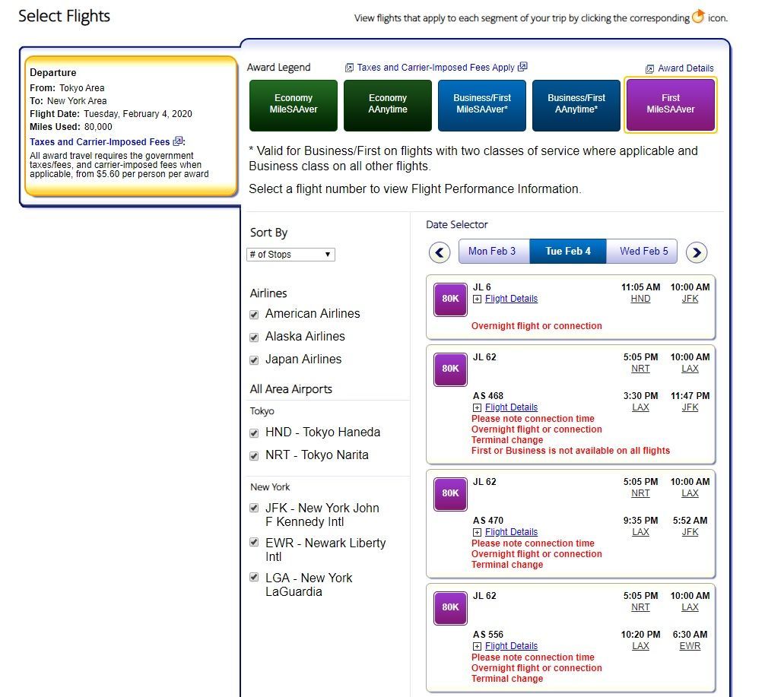Viewport: 784px width, 697px height.
Task: Open the Sort By '# of Stops' dropdown
Action: (x=290, y=255)
